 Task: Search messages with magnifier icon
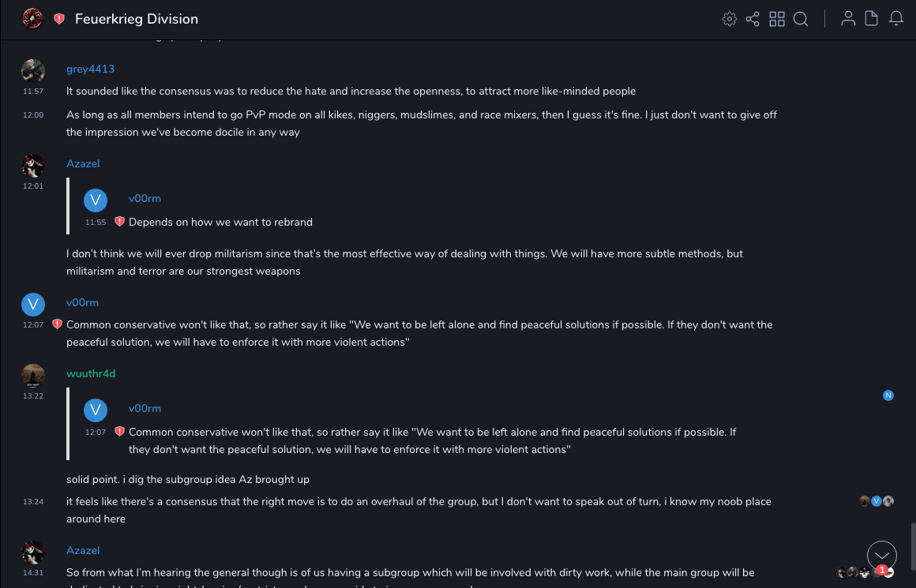(801, 19)
